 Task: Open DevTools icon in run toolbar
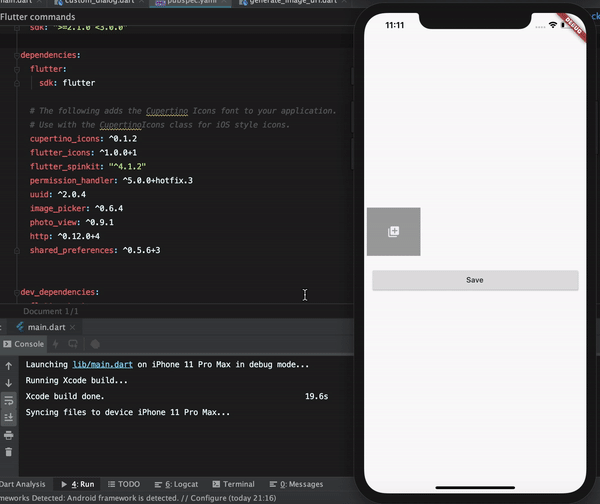(95, 344)
